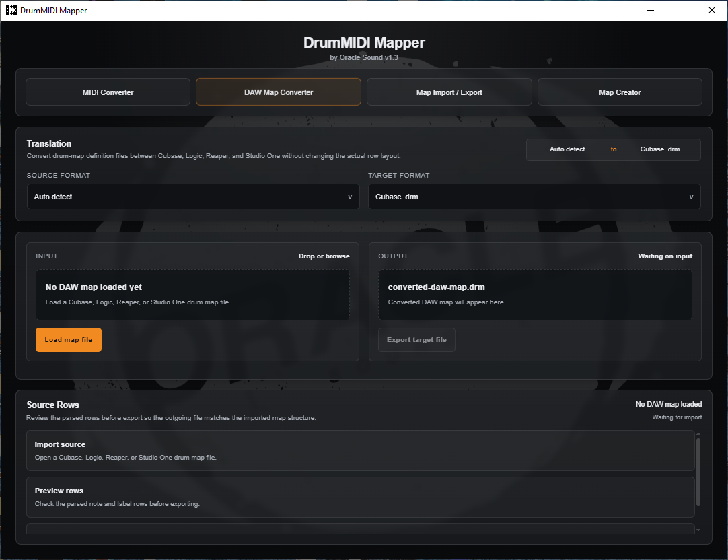The width and height of the screenshot is (728, 560).
Task: Open the Map Import / Export tab
Action: pos(449,92)
